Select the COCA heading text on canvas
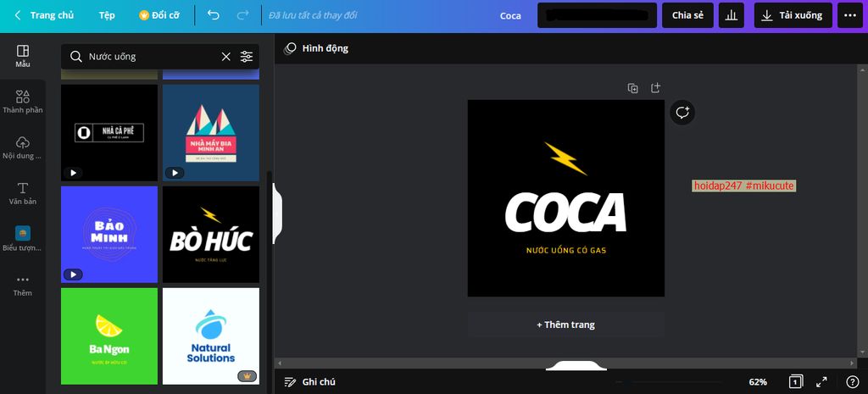 (565, 213)
